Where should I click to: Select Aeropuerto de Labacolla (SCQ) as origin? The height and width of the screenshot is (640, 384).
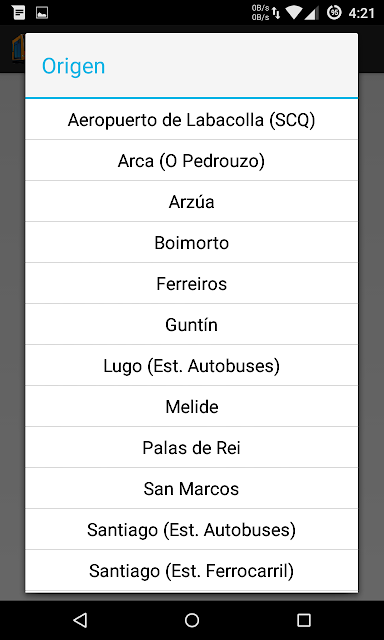click(191, 120)
